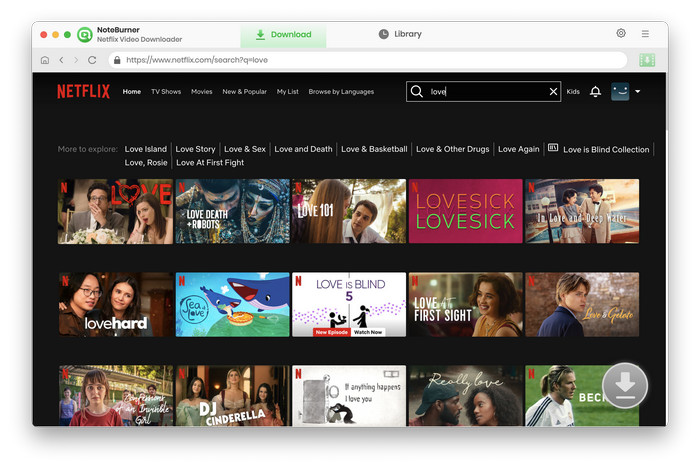Viewport: 700px width, 469px height.
Task: Click the Netflix profile avatar
Action: (620, 91)
